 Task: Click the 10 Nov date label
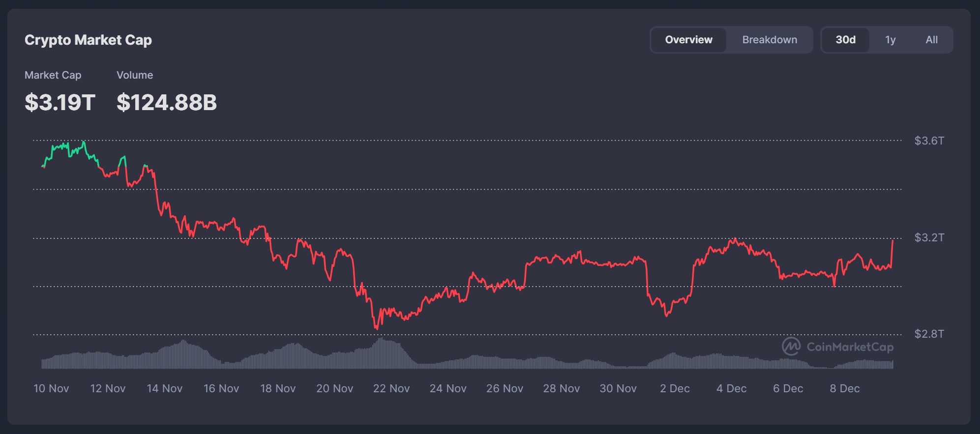(51, 388)
